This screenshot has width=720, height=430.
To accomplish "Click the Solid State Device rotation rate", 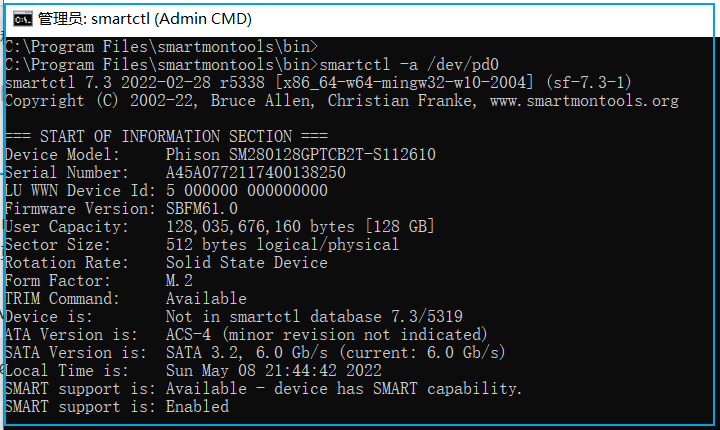I will (246, 262).
